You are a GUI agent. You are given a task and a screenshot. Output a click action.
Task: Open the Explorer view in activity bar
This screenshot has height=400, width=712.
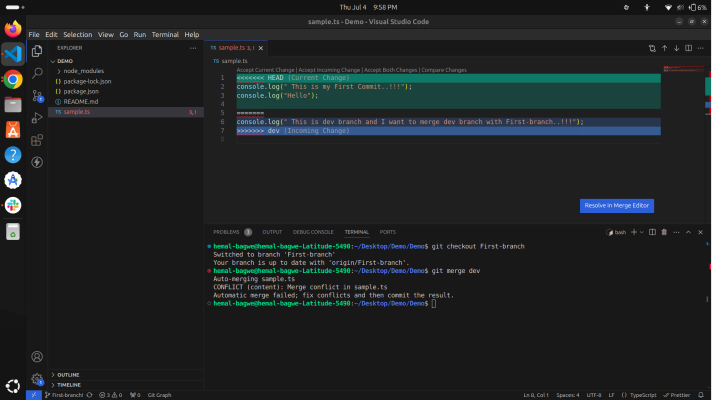37,51
